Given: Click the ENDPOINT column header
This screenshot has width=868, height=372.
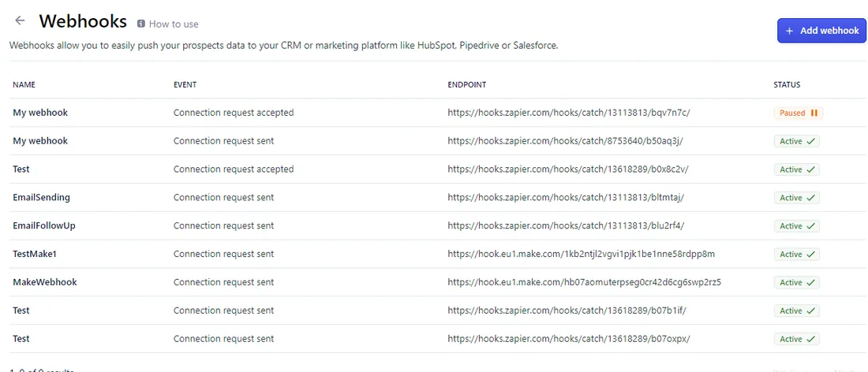Looking at the screenshot, I should (466, 84).
